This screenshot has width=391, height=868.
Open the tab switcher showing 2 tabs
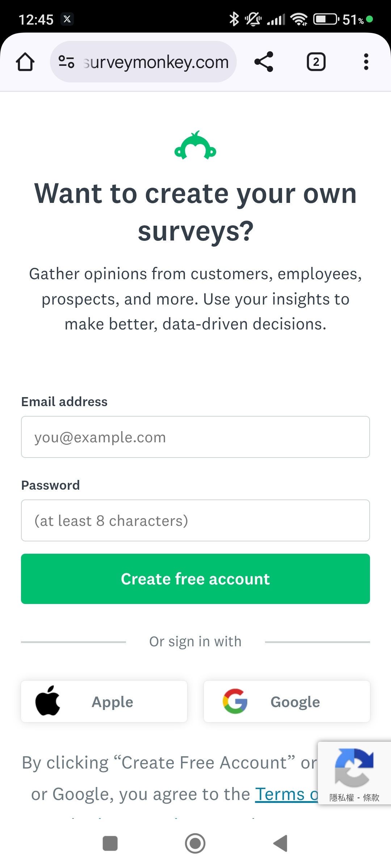click(x=316, y=62)
